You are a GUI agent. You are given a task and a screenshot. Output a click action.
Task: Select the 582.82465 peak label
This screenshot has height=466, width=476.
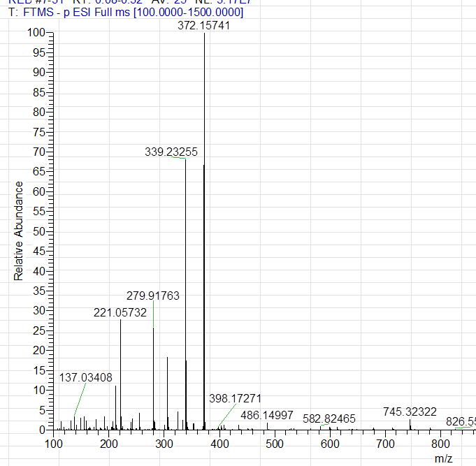click(329, 418)
